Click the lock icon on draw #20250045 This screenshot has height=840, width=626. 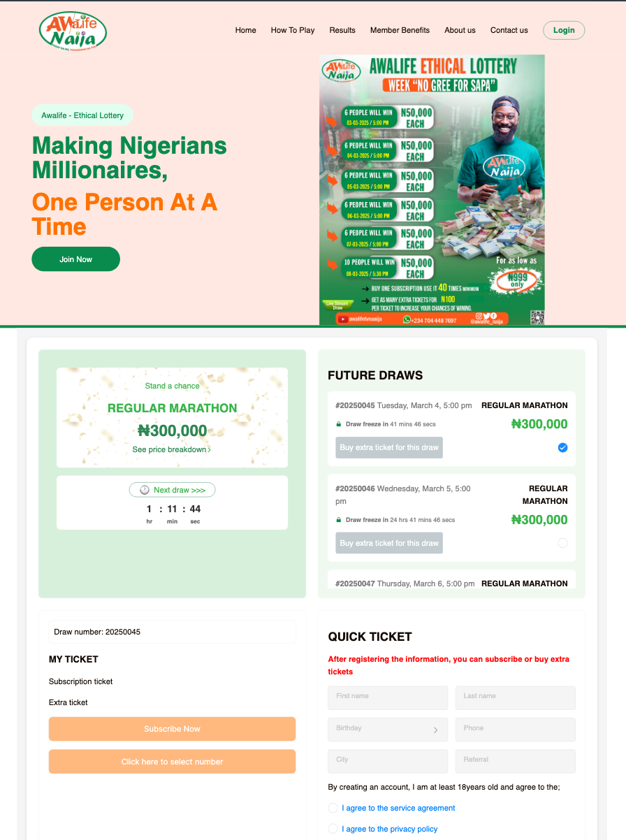pos(339,424)
